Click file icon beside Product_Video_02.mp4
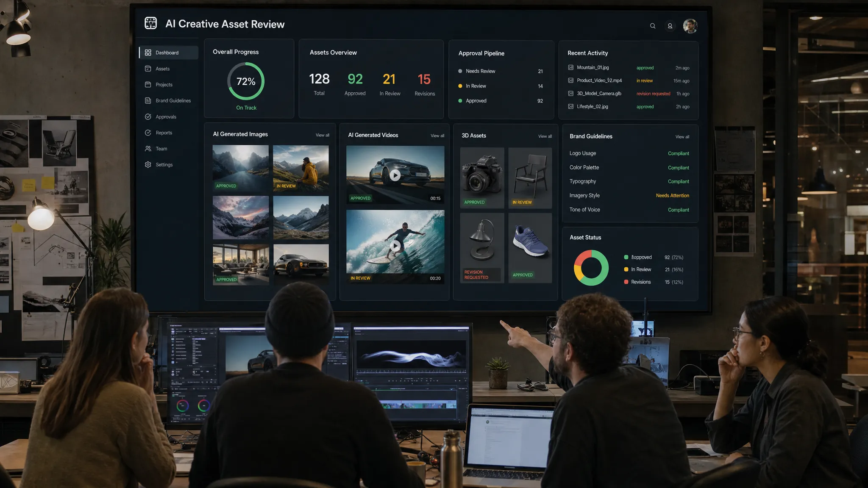The height and width of the screenshot is (488, 868). tap(571, 80)
